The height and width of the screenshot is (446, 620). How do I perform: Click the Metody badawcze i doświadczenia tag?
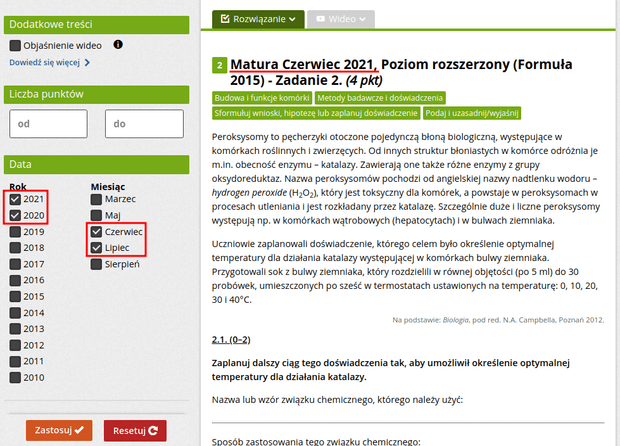pyautogui.click(x=380, y=98)
